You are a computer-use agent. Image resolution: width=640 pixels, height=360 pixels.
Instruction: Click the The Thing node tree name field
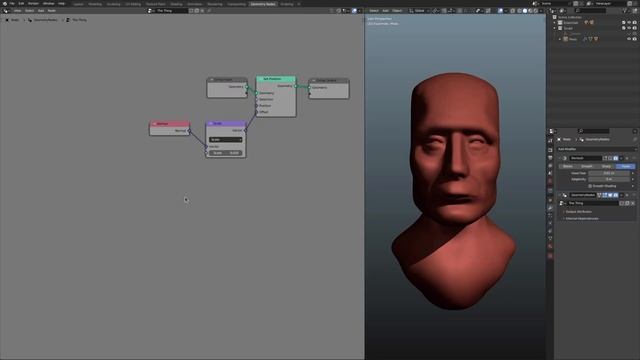pyautogui.click(x=171, y=11)
